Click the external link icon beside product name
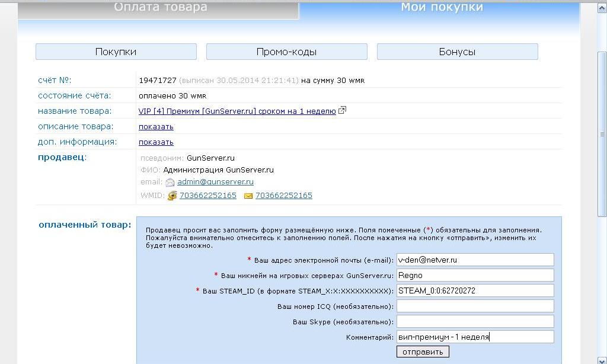Image resolution: width=607 pixels, height=364 pixels. [x=342, y=111]
